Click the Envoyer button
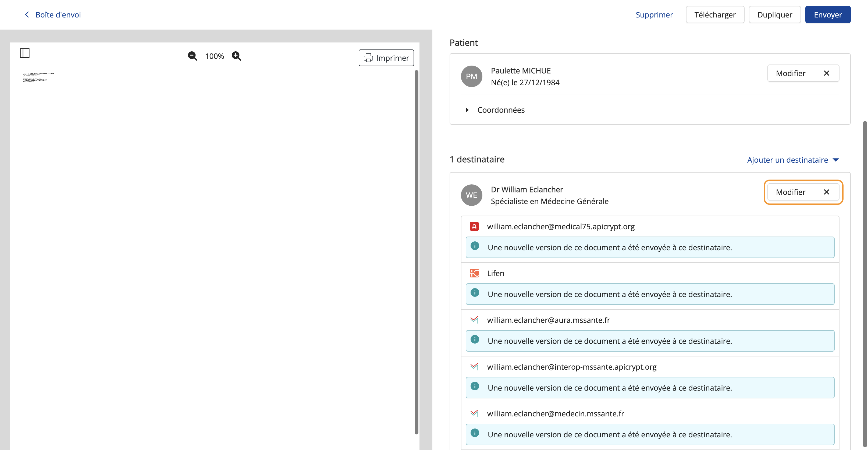 pyautogui.click(x=828, y=15)
